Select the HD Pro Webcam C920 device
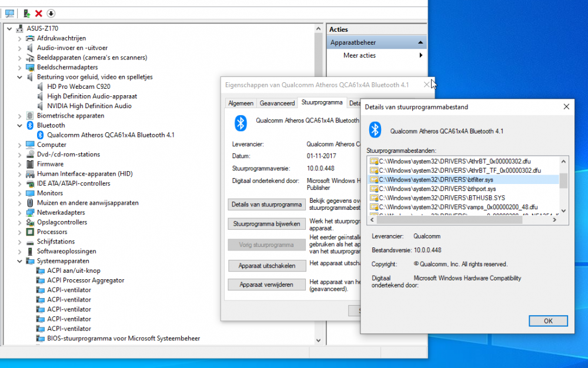 78,86
